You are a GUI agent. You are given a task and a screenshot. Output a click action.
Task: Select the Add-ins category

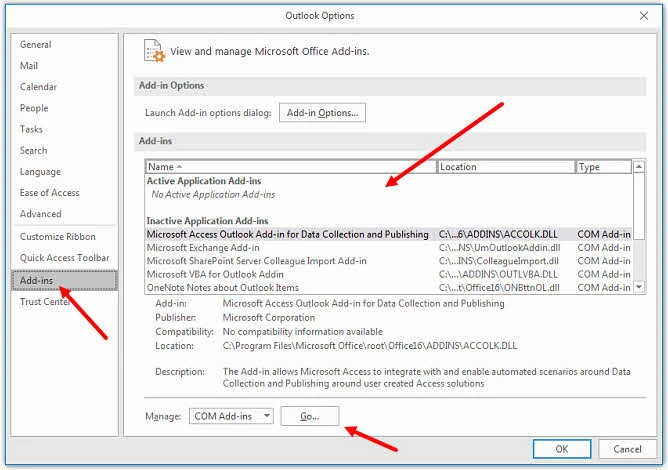click(64, 280)
